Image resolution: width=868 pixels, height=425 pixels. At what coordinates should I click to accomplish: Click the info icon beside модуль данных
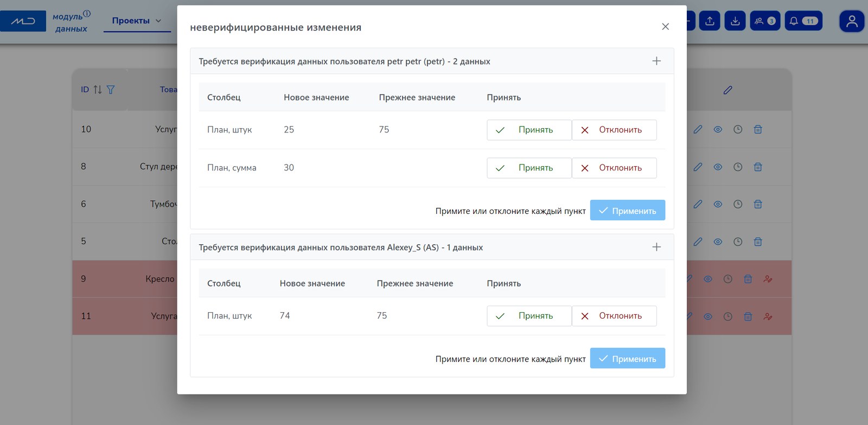(x=87, y=14)
